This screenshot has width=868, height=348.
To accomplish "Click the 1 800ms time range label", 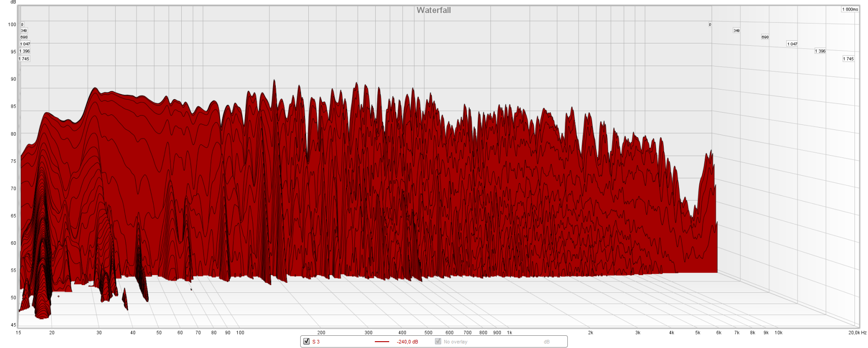I will pyautogui.click(x=849, y=9).
